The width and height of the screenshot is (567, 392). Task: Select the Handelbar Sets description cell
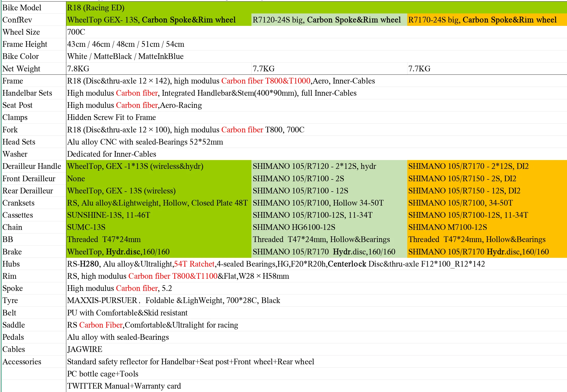[x=212, y=93]
